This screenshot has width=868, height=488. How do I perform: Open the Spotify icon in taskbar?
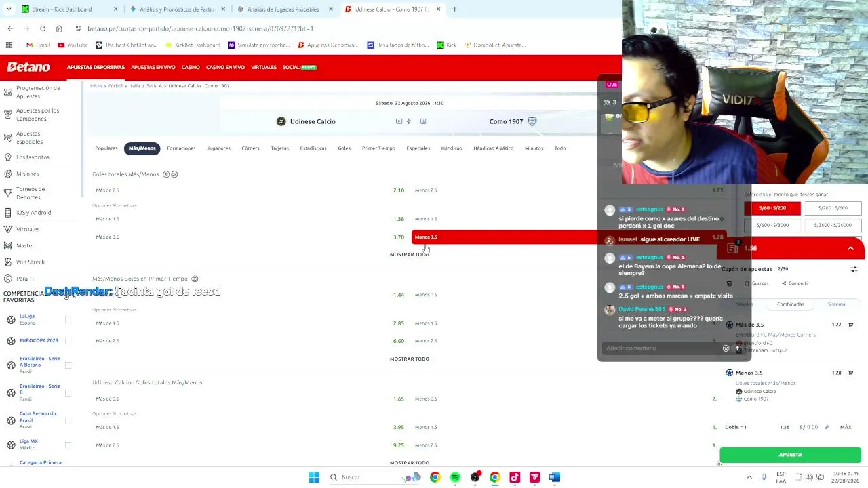pos(455,477)
